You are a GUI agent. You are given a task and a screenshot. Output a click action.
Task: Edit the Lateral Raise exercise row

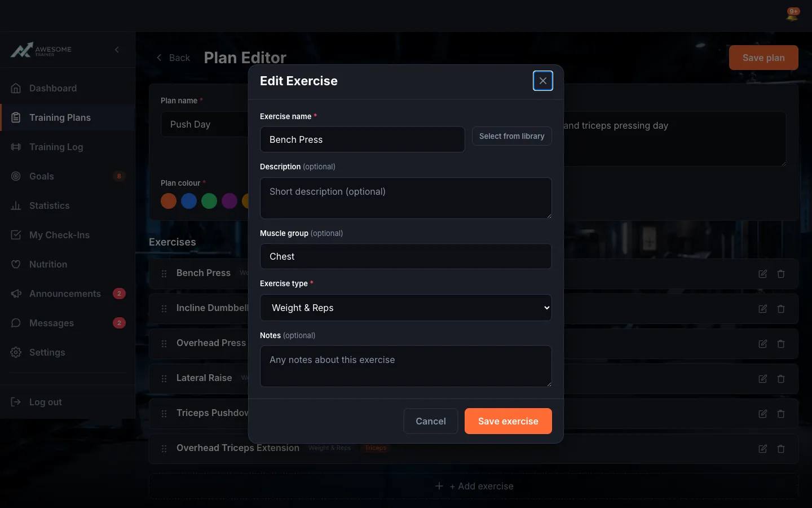point(763,379)
